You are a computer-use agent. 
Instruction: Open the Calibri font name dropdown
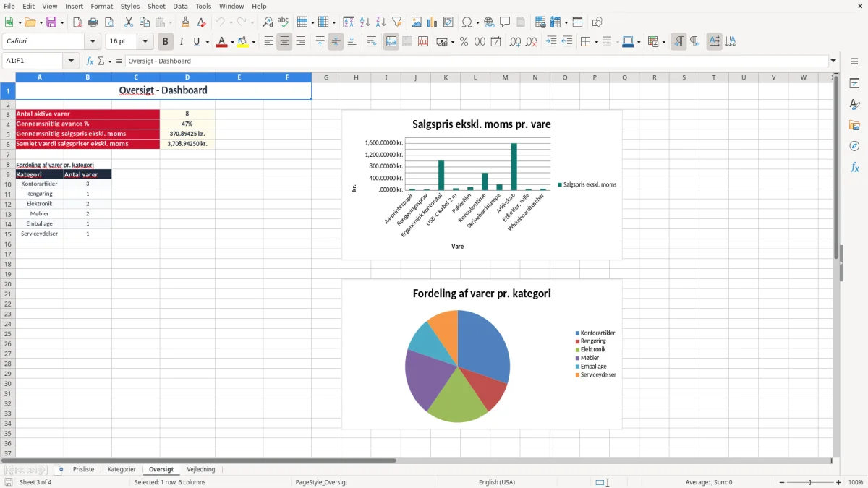coord(93,42)
